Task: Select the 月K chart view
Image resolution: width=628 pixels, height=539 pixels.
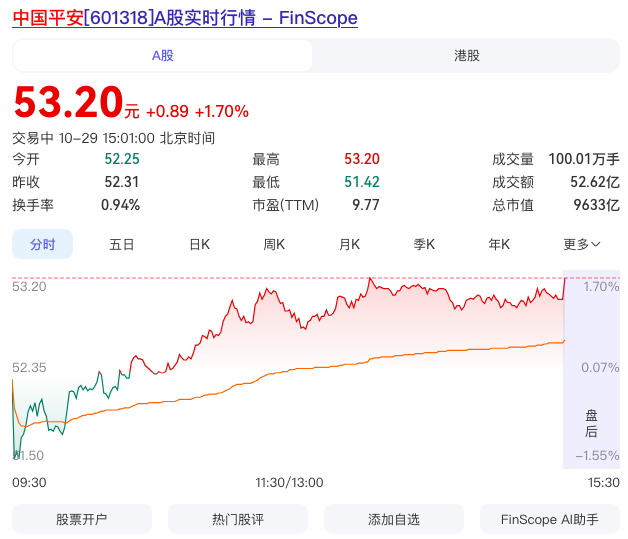Action: click(349, 244)
